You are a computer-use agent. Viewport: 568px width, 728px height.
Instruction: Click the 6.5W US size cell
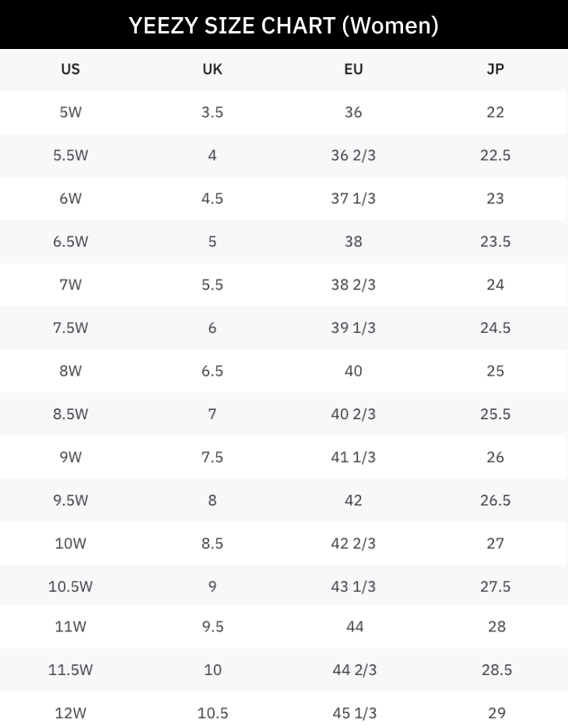(x=70, y=241)
